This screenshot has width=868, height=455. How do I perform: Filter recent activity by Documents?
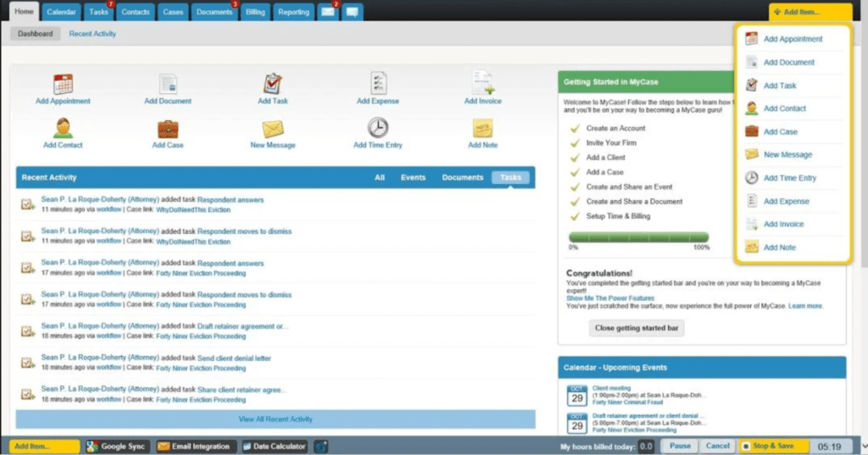click(462, 178)
